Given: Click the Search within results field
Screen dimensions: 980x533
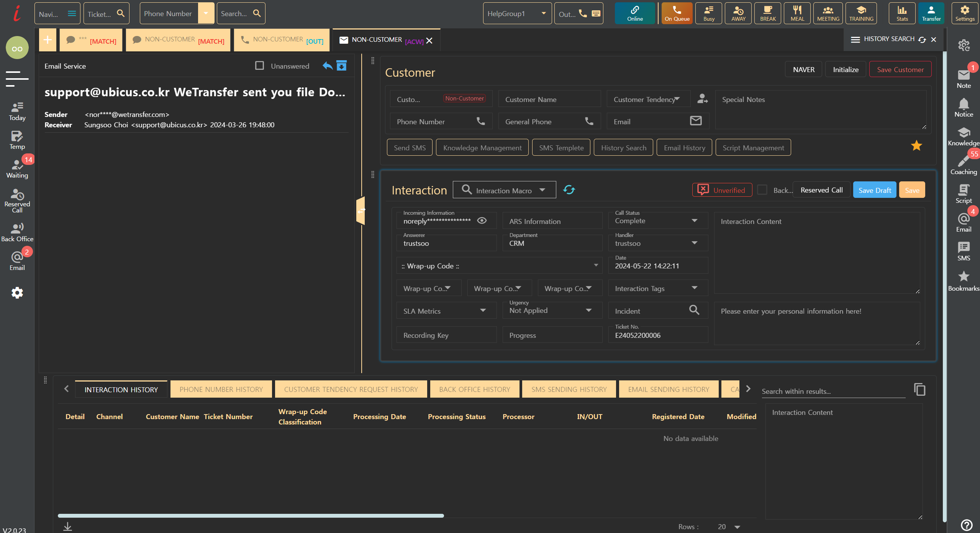Looking at the screenshot, I should coord(833,391).
